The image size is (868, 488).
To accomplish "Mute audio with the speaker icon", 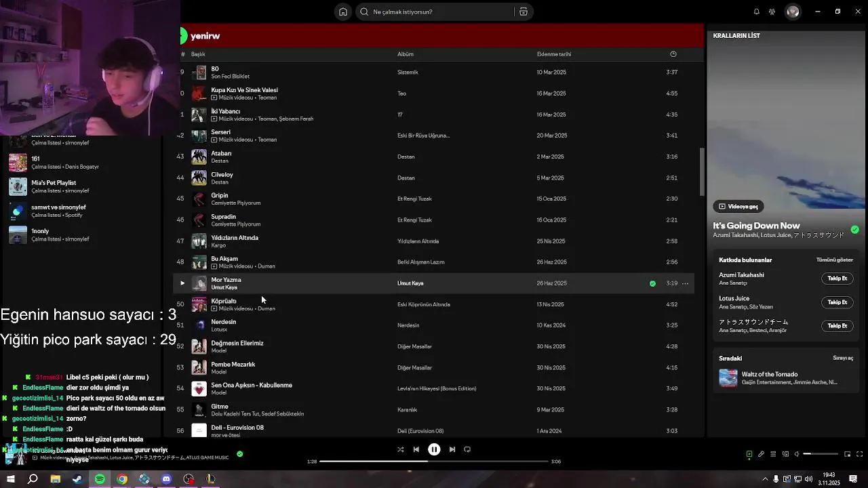I will tap(797, 454).
